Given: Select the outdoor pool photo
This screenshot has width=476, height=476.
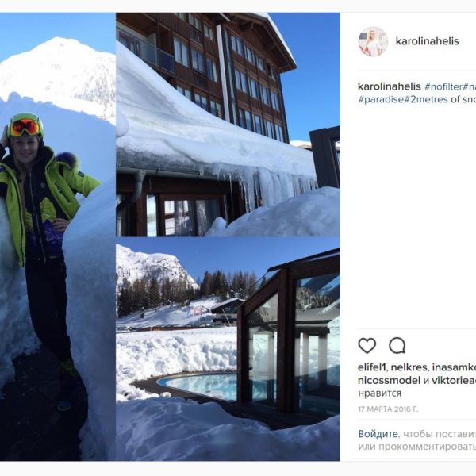Looking at the screenshot, I should (228, 349).
